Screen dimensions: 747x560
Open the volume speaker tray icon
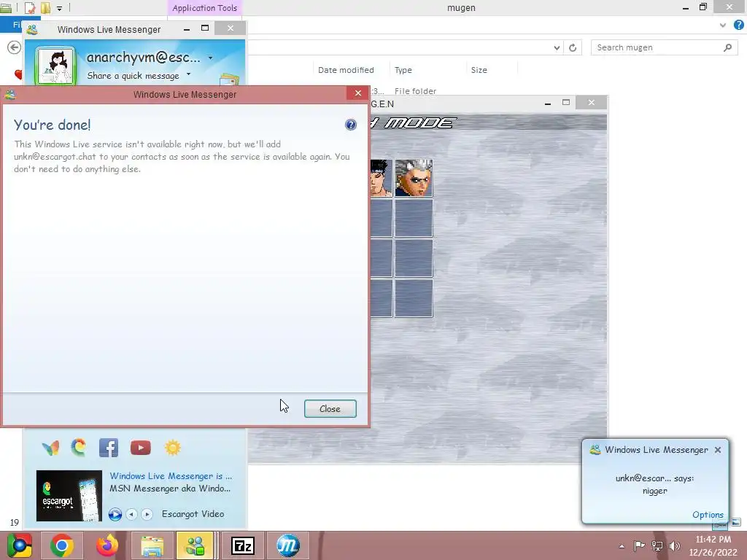point(675,545)
